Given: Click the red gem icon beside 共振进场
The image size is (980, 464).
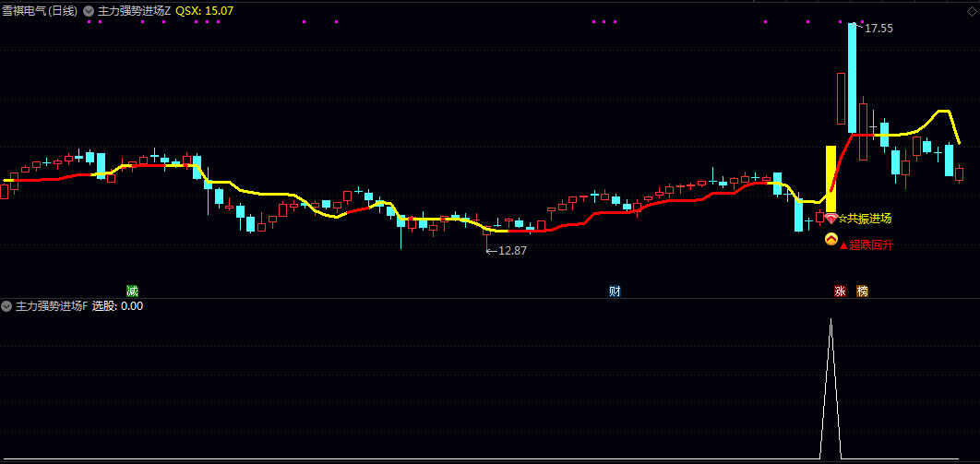Looking at the screenshot, I should point(831,218).
